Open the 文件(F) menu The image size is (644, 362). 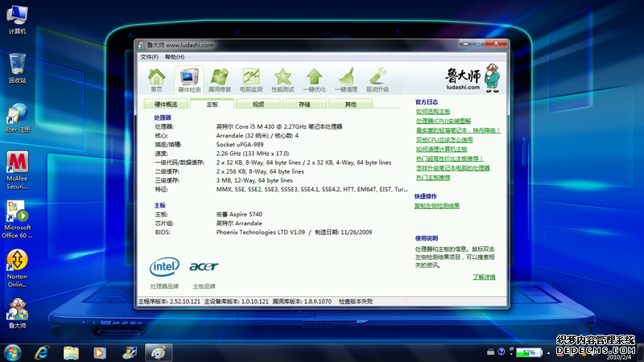(x=149, y=57)
